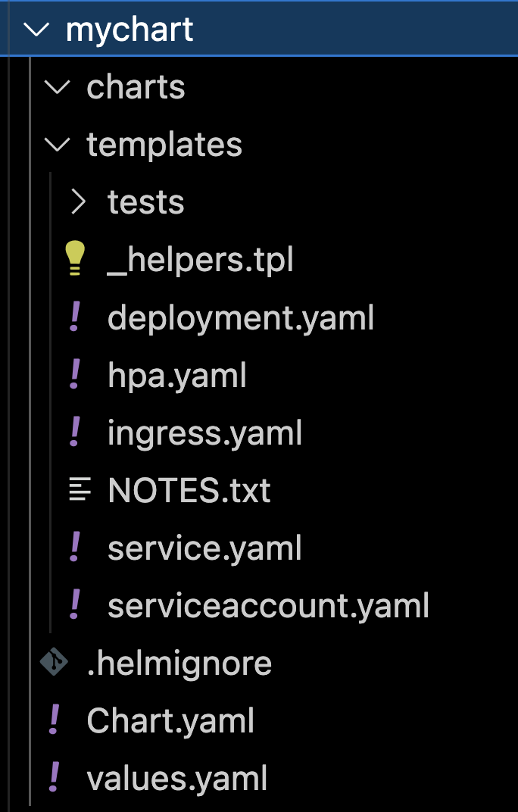The height and width of the screenshot is (812, 518).
Task: Open values.yaml in the editor
Action: click(177, 778)
